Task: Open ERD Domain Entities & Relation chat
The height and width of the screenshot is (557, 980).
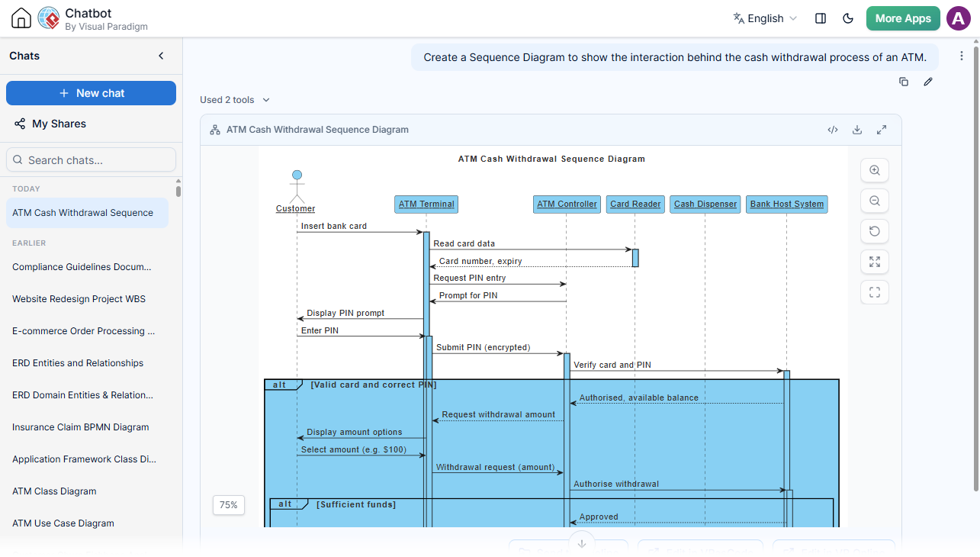Action: (87, 395)
